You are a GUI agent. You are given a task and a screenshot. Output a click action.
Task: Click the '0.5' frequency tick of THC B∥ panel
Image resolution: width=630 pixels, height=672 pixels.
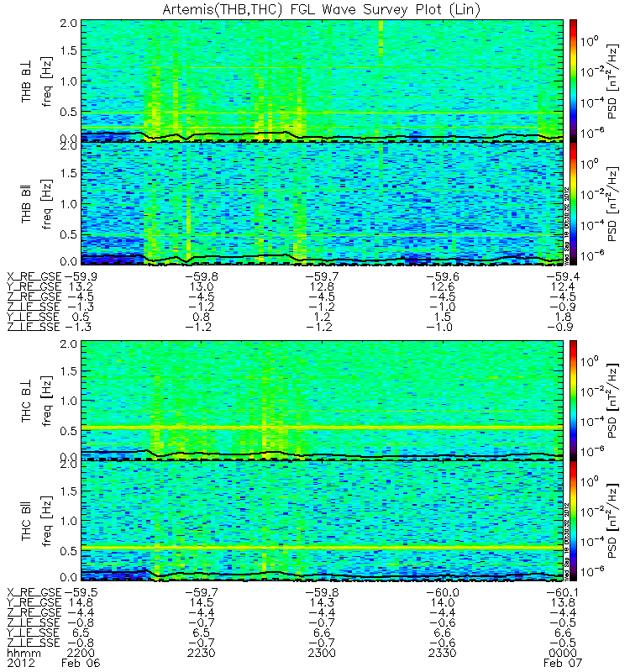pyautogui.click(x=69, y=551)
